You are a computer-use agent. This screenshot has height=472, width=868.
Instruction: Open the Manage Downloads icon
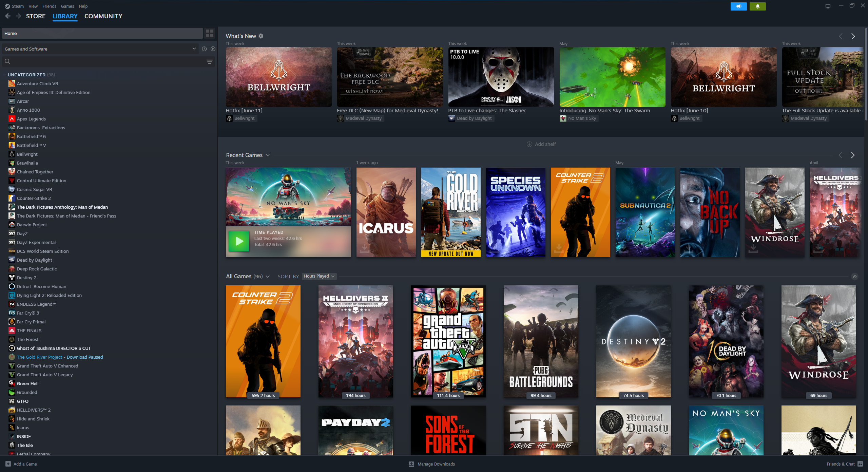coord(411,464)
